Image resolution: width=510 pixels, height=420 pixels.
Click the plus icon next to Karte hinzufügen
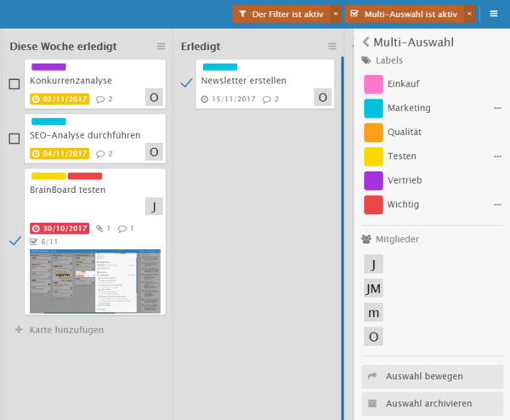[x=19, y=330]
